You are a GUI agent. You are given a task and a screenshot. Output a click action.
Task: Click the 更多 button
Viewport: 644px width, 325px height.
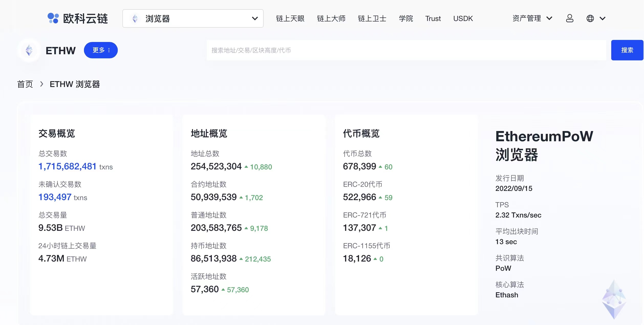101,50
